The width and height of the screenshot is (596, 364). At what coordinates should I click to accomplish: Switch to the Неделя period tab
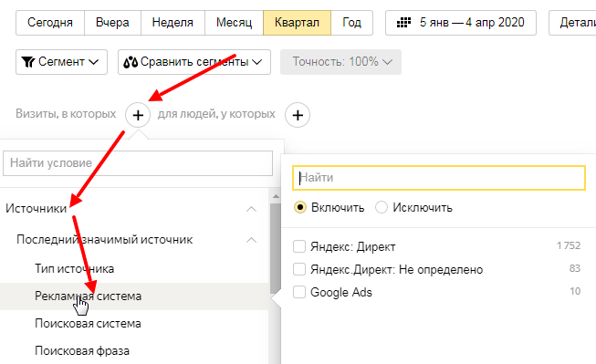click(x=173, y=23)
